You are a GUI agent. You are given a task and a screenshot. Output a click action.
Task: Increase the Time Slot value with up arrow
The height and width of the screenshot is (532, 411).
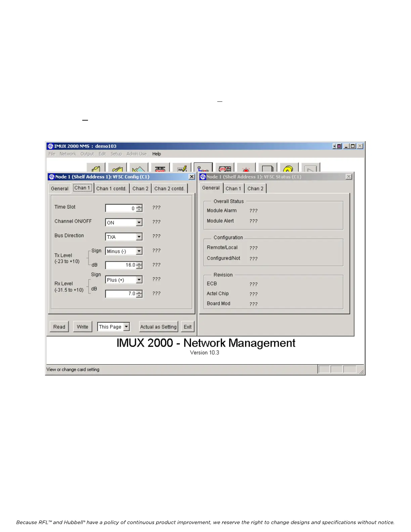pyautogui.click(x=139, y=207)
